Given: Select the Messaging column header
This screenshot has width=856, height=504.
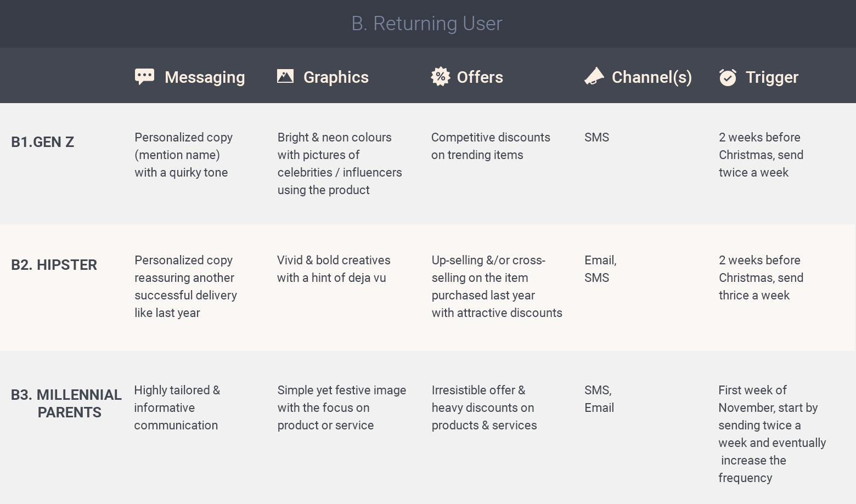Looking at the screenshot, I should click(x=205, y=77).
